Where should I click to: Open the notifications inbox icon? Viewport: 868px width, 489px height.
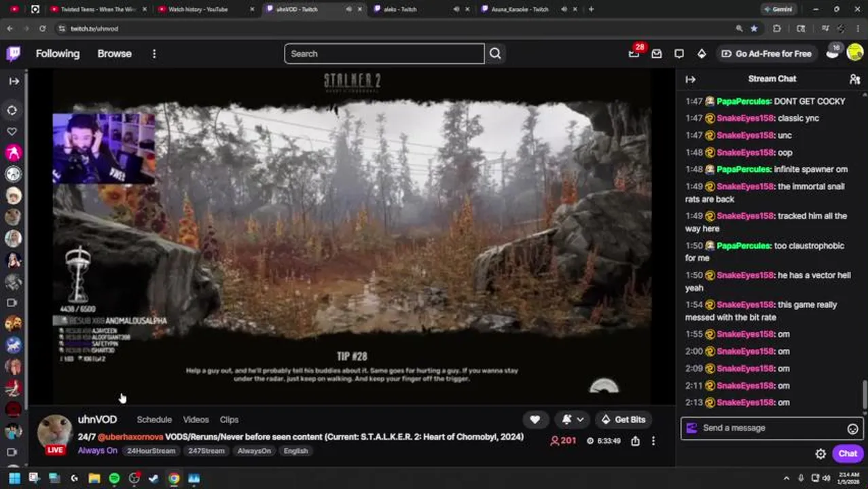(657, 54)
